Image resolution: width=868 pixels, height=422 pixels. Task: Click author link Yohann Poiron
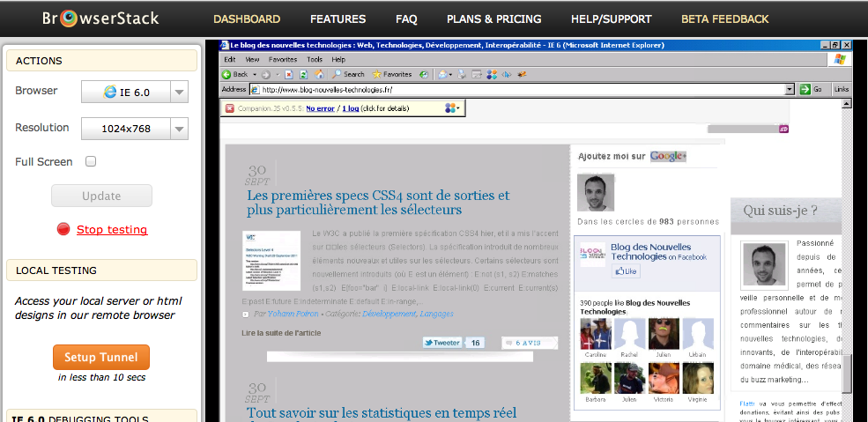click(x=293, y=314)
